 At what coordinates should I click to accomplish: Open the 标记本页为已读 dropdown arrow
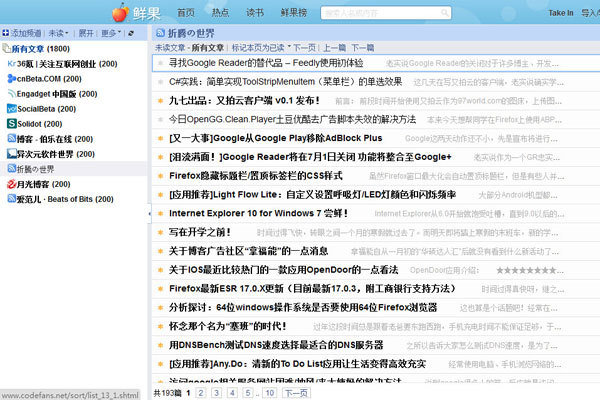(x=289, y=47)
